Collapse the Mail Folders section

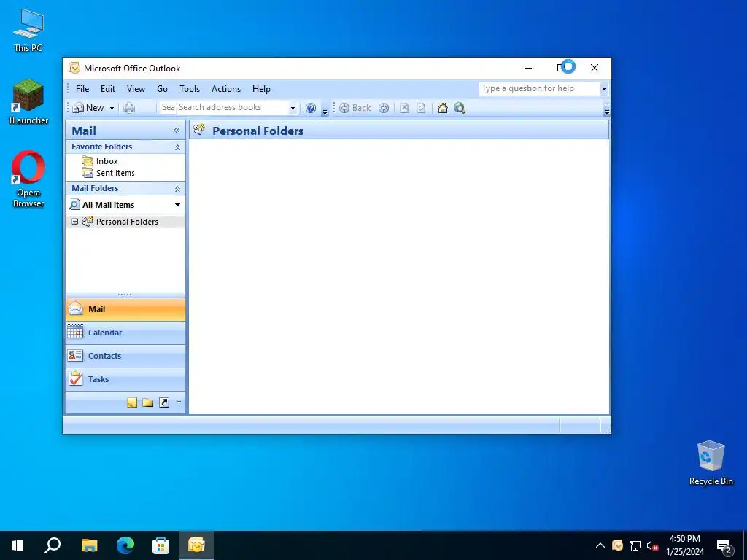(x=177, y=189)
